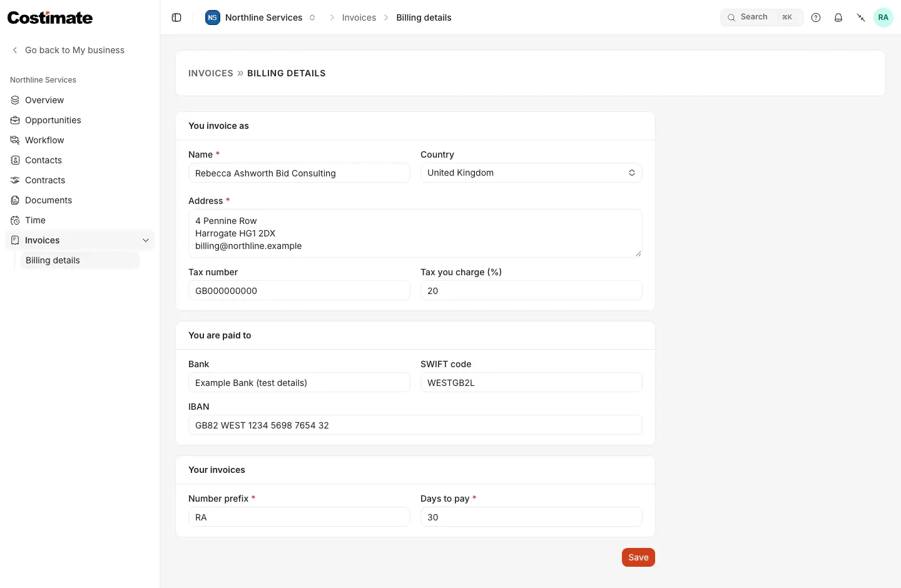Click Billing details in the top breadcrumb
Image resolution: width=901 pixels, height=588 pixels.
[x=424, y=18]
